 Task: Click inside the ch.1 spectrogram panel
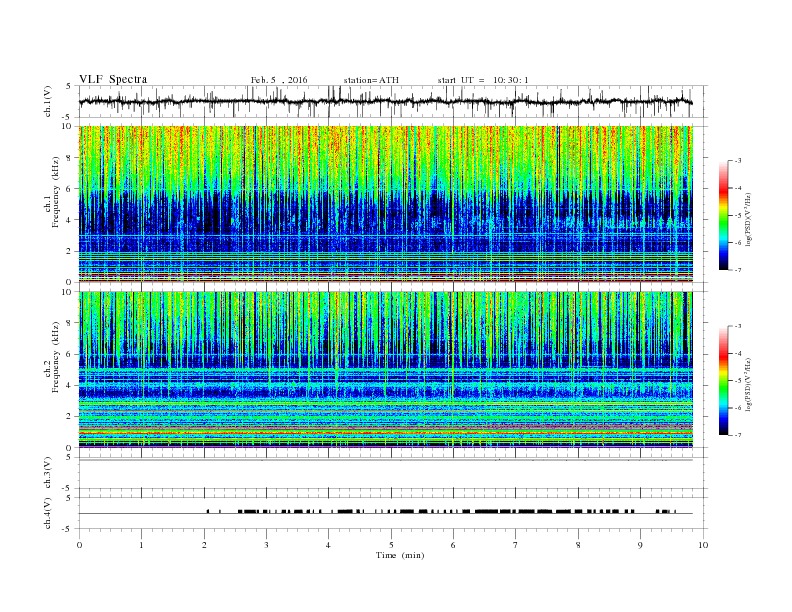[386, 204]
